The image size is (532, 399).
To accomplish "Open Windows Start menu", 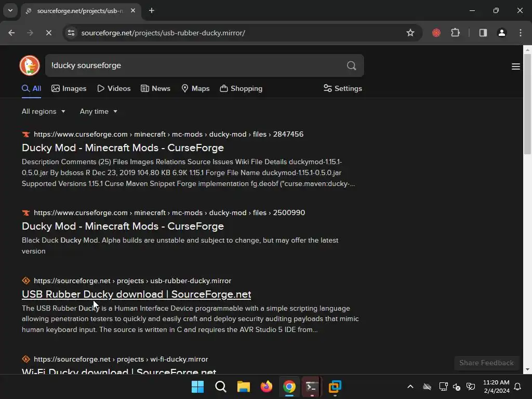I will tap(197, 387).
